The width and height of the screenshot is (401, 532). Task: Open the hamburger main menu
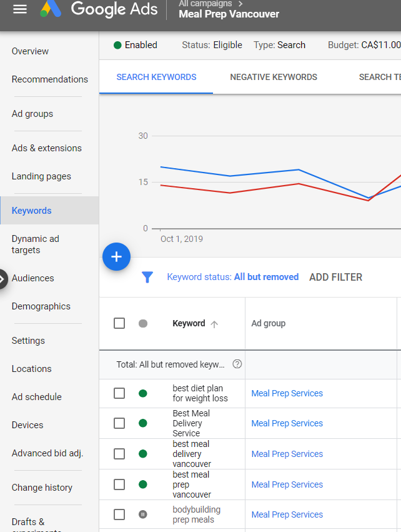tap(20, 10)
